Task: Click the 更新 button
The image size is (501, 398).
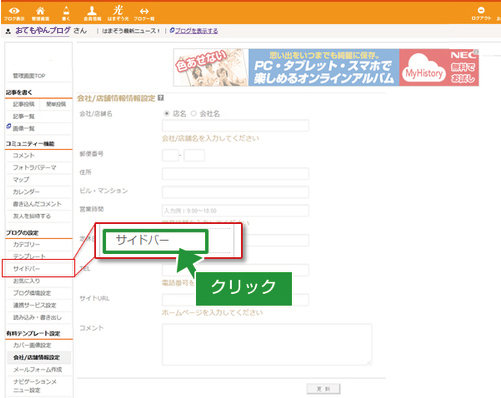Action: click(x=323, y=389)
